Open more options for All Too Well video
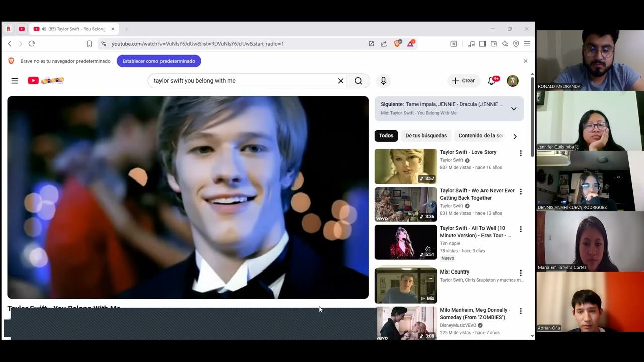The image size is (644, 362). [521, 229]
